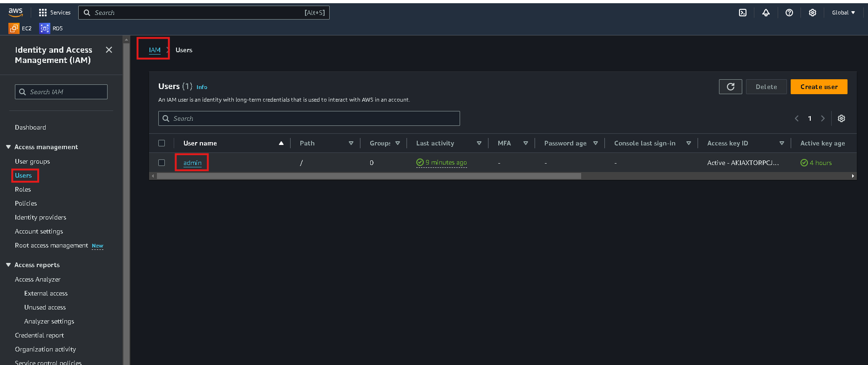The height and width of the screenshot is (365, 868).
Task: Open the Dashboard nav item
Action: coord(30,127)
